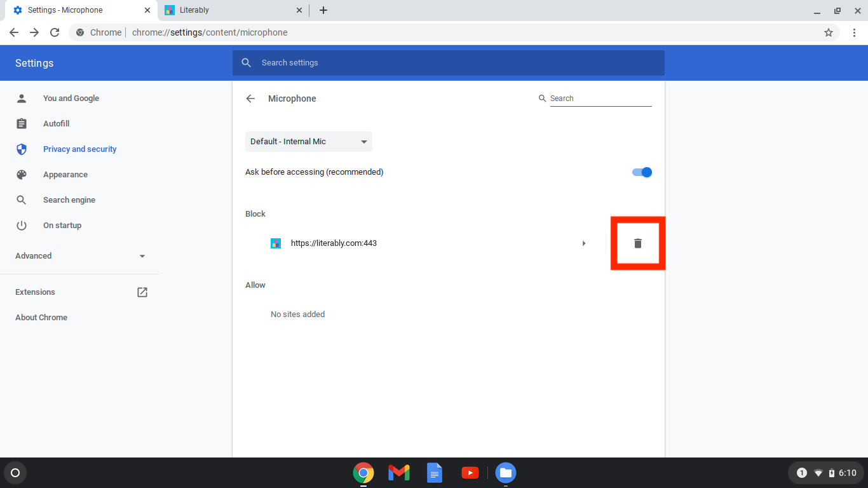This screenshot has width=868, height=488.
Task: Go back from the Microphone page
Action: [x=250, y=98]
